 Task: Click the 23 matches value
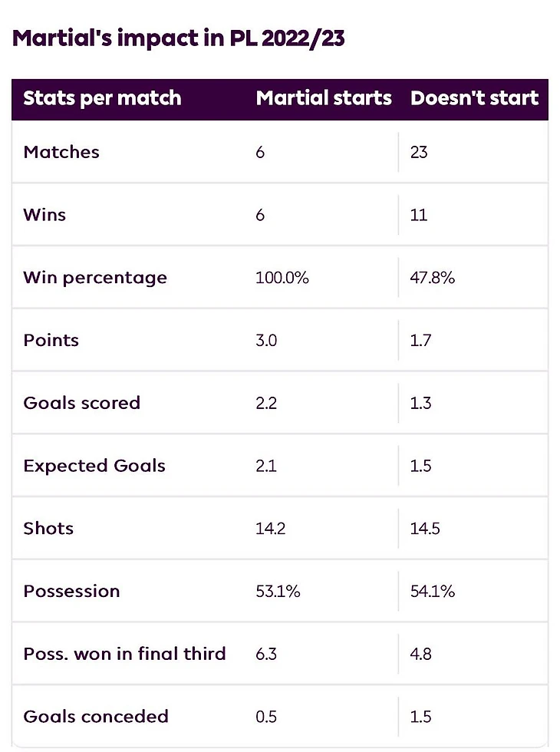click(419, 152)
